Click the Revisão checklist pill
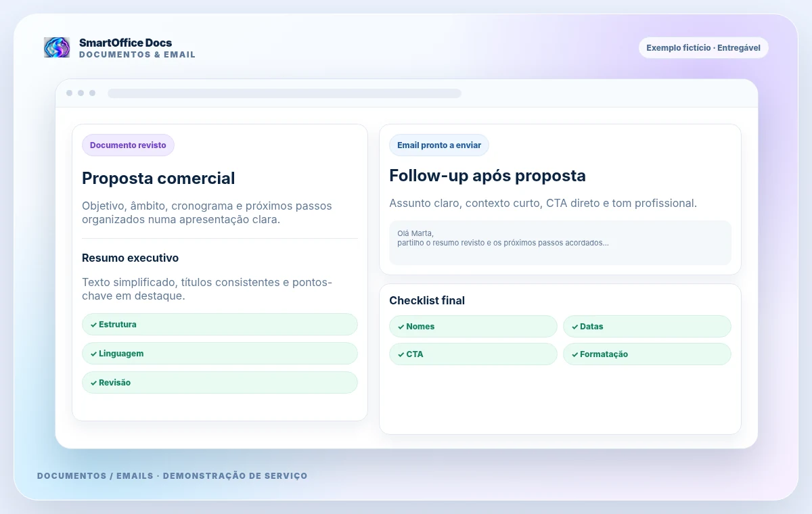The image size is (812, 514). click(220, 383)
